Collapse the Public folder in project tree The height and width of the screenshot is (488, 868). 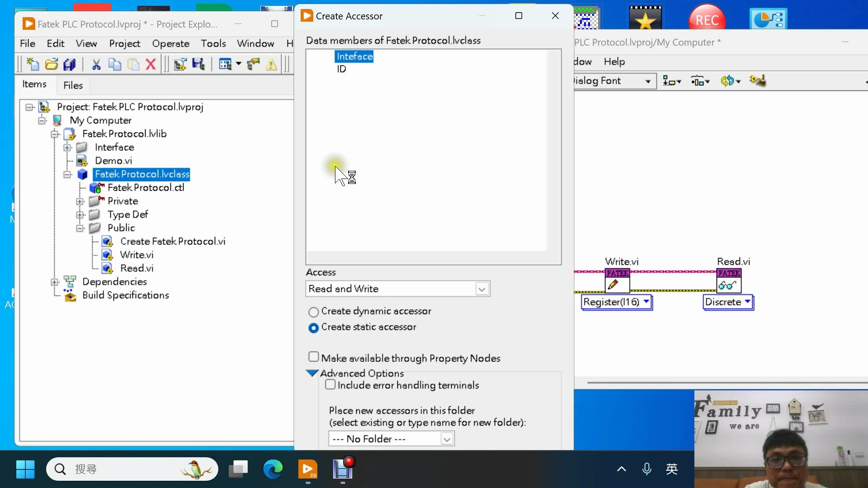(80, 228)
